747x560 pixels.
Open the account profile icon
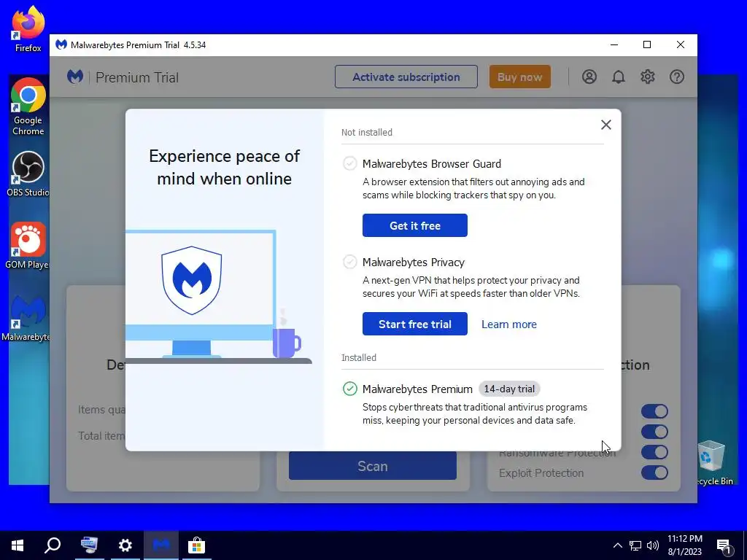(589, 77)
